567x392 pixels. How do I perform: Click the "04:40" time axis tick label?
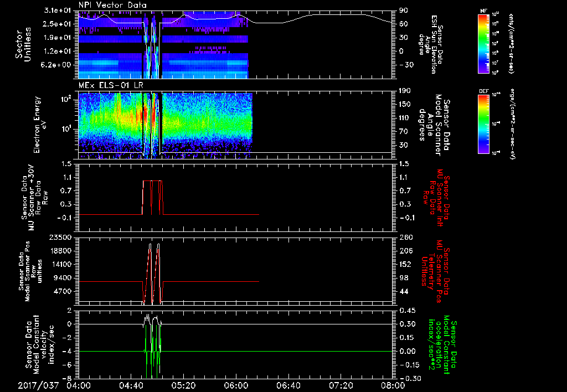[131, 385]
